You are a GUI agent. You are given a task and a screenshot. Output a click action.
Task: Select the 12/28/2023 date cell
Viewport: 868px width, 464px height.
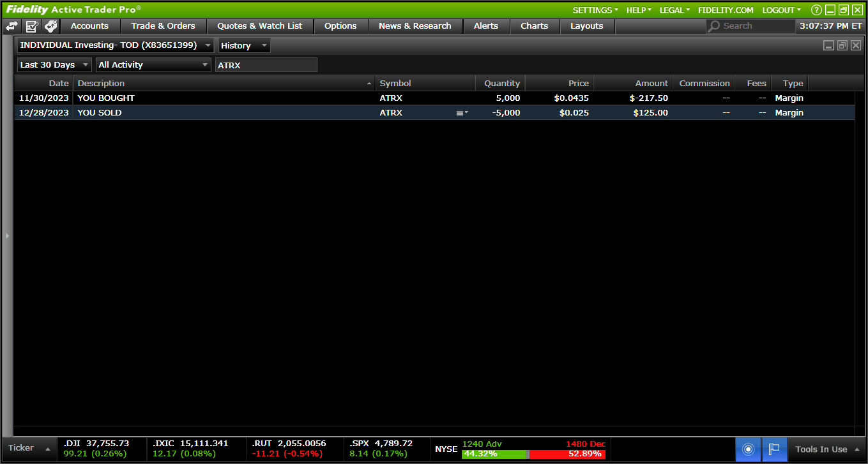click(x=44, y=113)
